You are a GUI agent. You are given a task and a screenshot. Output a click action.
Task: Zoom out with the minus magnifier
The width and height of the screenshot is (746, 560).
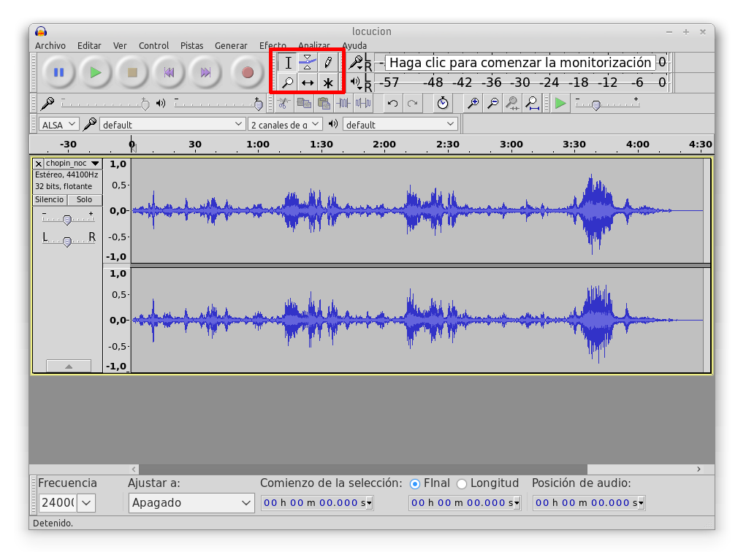point(492,103)
